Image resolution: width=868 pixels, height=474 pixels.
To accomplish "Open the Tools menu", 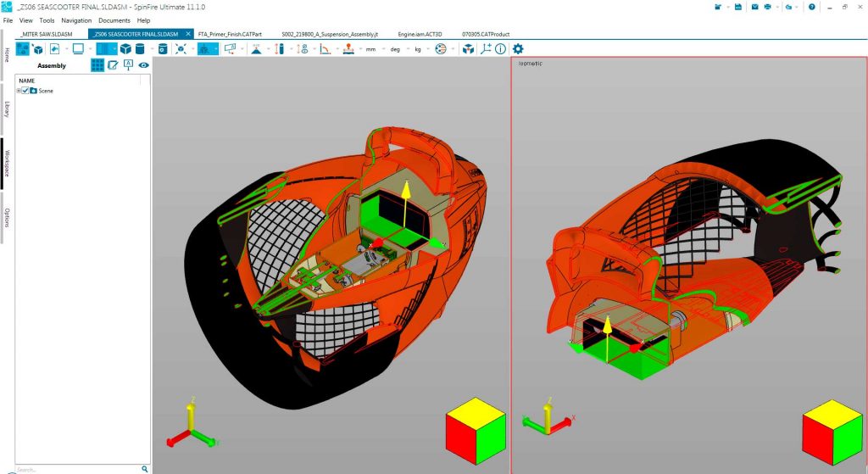I will (47, 20).
